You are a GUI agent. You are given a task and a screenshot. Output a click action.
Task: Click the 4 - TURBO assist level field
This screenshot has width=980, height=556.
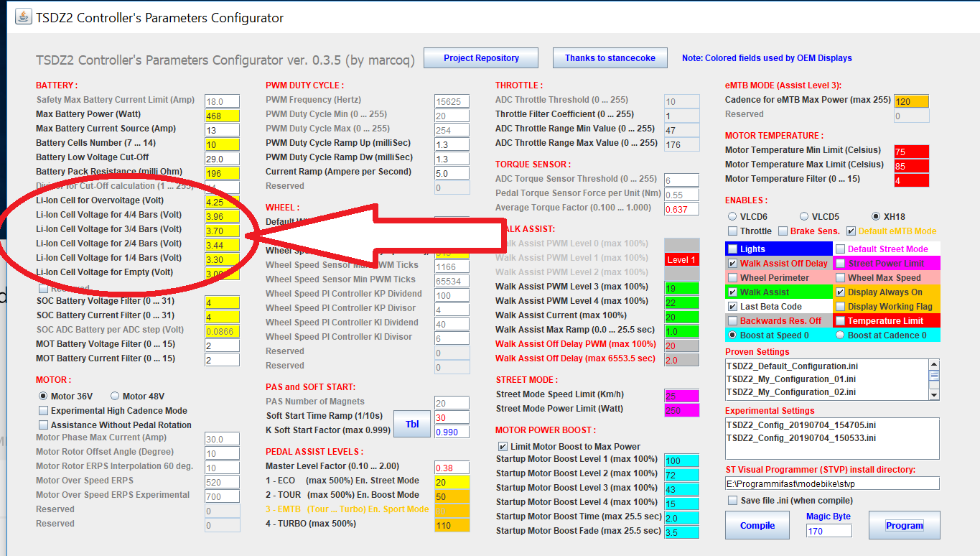[x=452, y=525]
